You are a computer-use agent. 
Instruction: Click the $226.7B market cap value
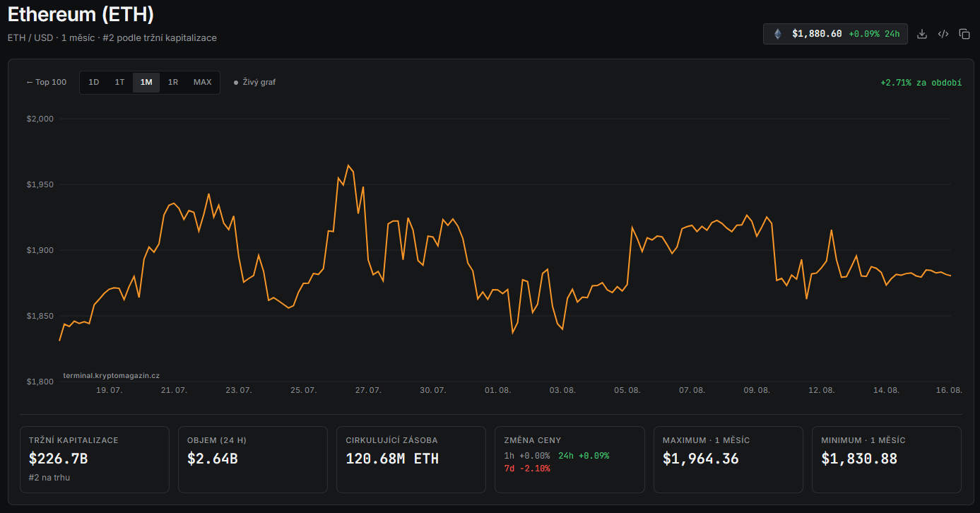click(59, 459)
